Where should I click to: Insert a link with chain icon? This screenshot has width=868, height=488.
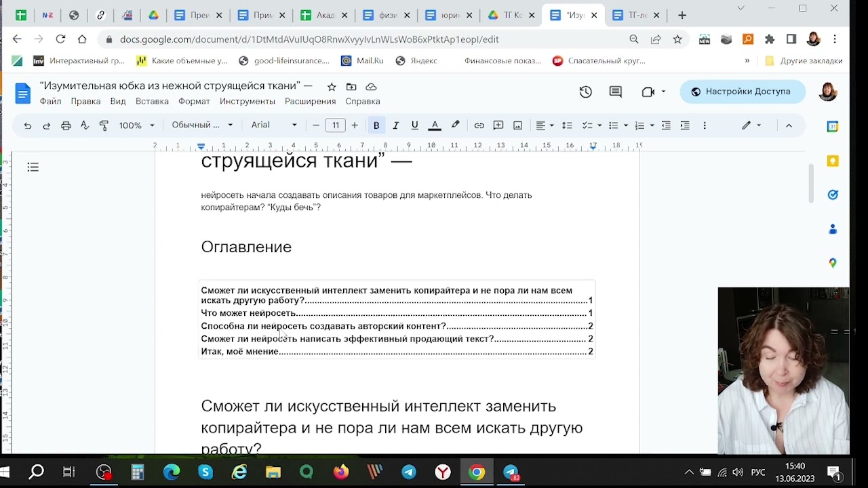pos(479,125)
